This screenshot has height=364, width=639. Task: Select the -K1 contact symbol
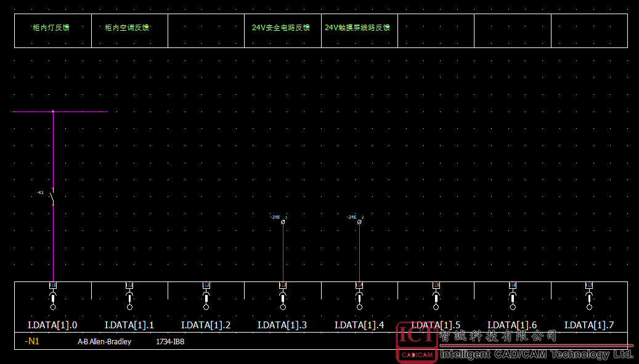(x=52, y=196)
